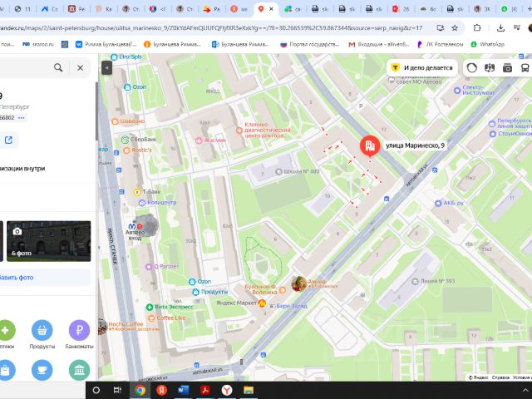Click the Шаверно food marker
The image size is (532, 399).
[x=115, y=121]
